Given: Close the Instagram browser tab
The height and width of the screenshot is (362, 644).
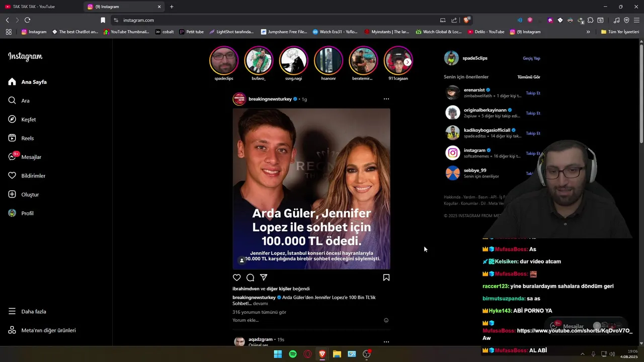Looking at the screenshot, I should tap(159, 7).
